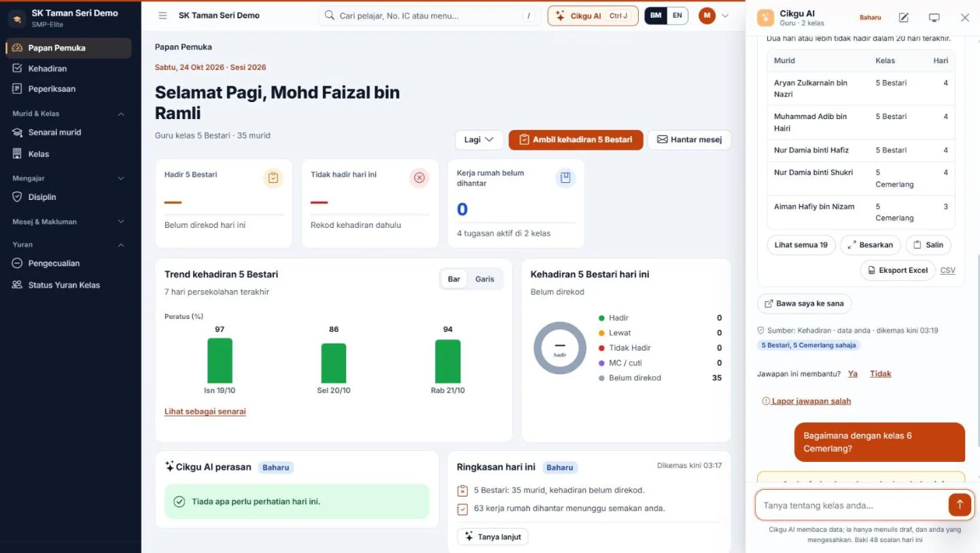
Task: Click the monitor display icon in Cikgu AI panel
Action: click(x=934, y=18)
